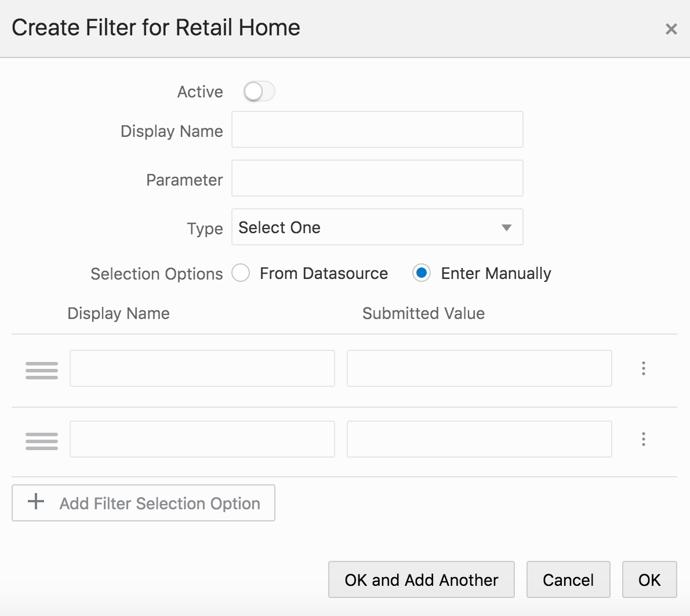
Task: Confirm with the OK button
Action: pos(649,579)
